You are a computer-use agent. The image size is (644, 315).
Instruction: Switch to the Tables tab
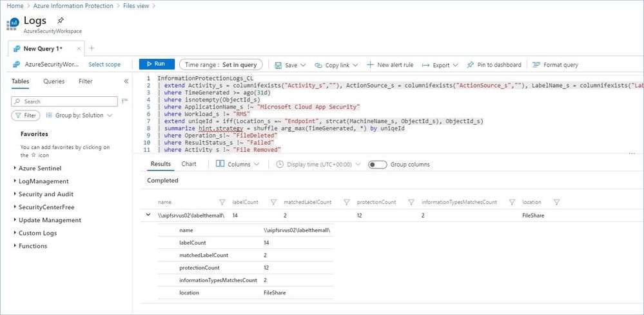point(20,81)
